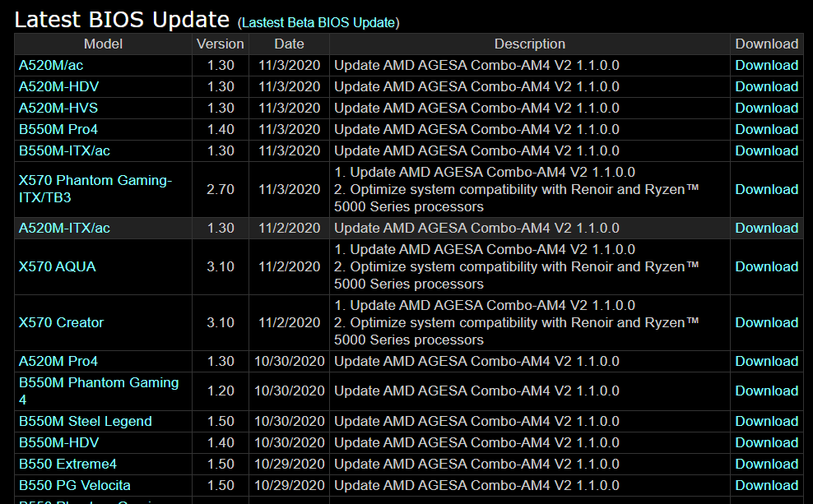The image size is (813, 504).
Task: Open the A520M-HDV model link
Action: (58, 86)
